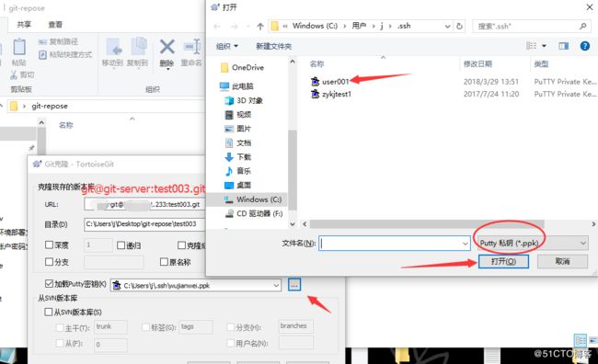Open the 查看 ribbon tab in Explorer

click(55, 25)
